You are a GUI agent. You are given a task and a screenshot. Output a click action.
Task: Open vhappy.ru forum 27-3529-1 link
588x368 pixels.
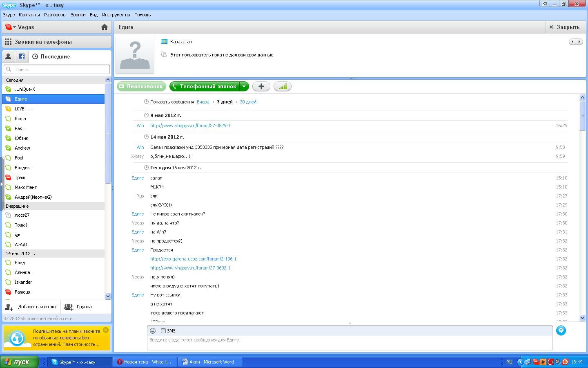click(x=190, y=126)
